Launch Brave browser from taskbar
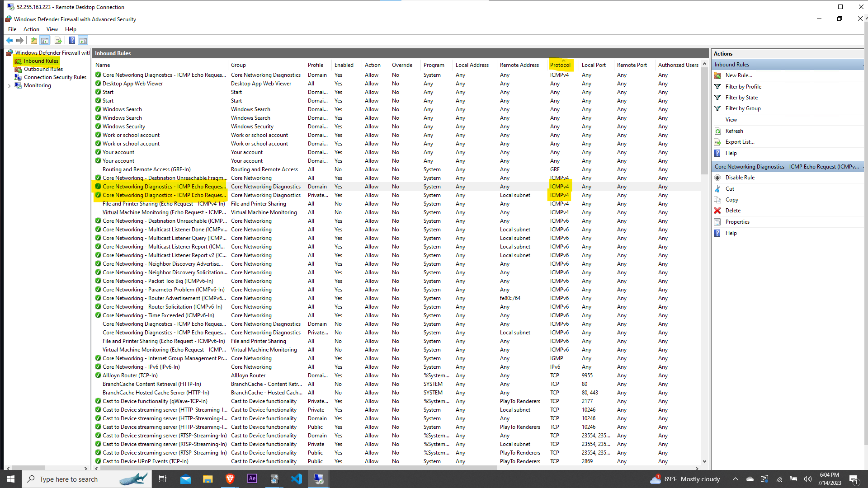This screenshot has height=488, width=868. [230, 479]
